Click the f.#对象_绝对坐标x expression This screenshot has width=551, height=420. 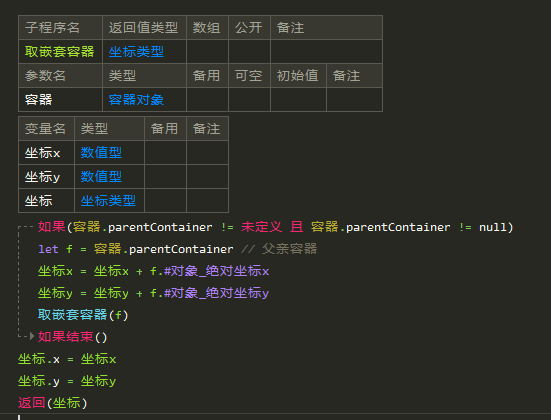click(x=209, y=271)
